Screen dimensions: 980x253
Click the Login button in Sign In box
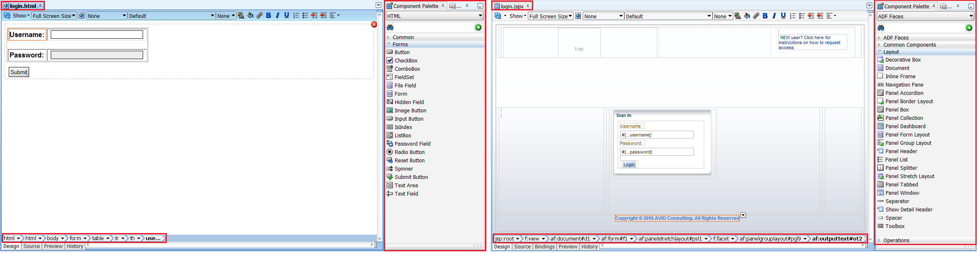(629, 164)
